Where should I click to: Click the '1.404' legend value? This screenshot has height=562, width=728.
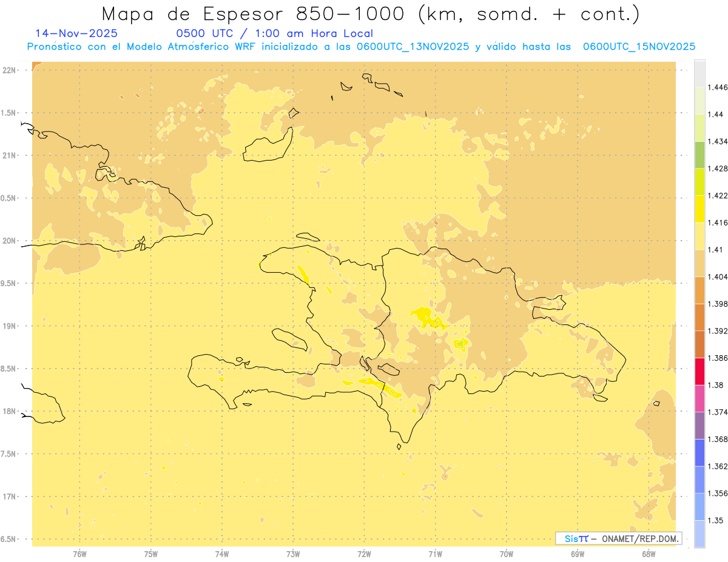pyautogui.click(x=718, y=276)
